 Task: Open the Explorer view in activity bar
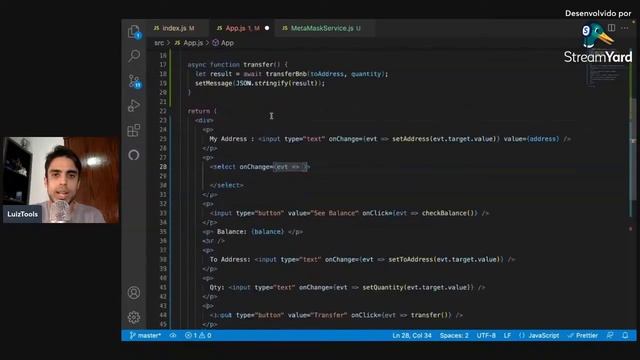click(134, 31)
